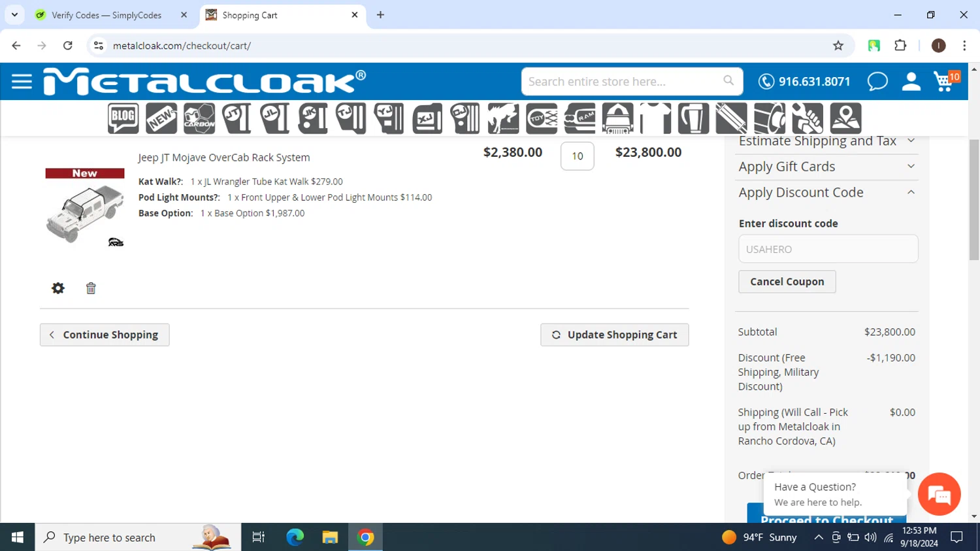Open the hamburger main menu
The width and height of the screenshot is (980, 551).
(22, 82)
